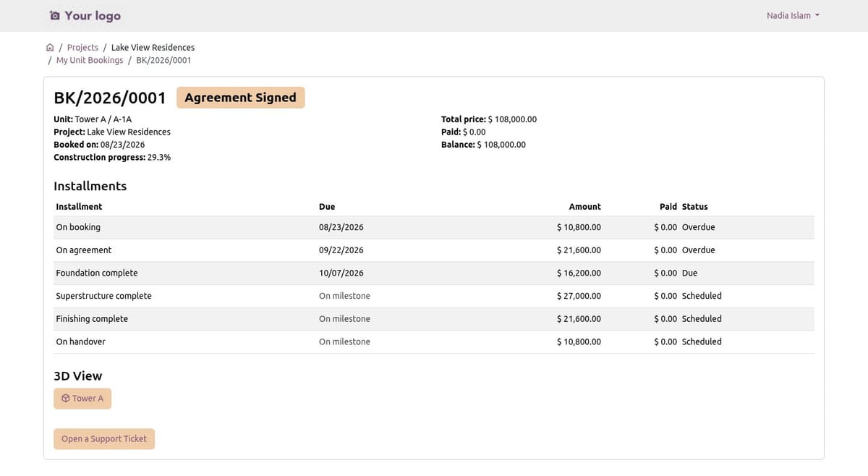Select the On agreement installment row
Screen dimensions: 868x476
[x=434, y=250]
